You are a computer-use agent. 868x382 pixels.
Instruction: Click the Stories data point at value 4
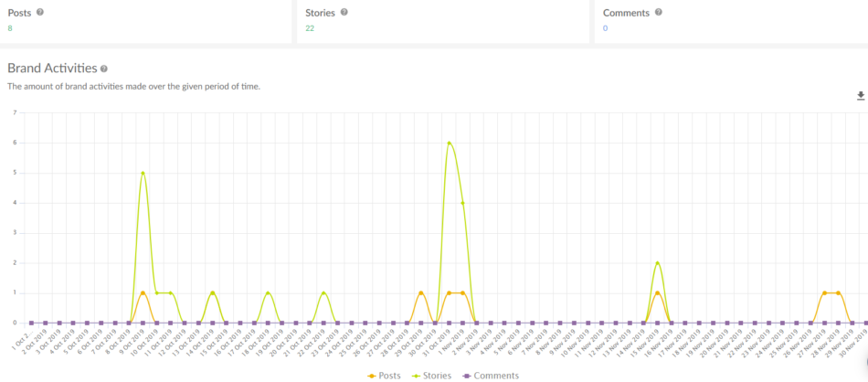click(462, 203)
